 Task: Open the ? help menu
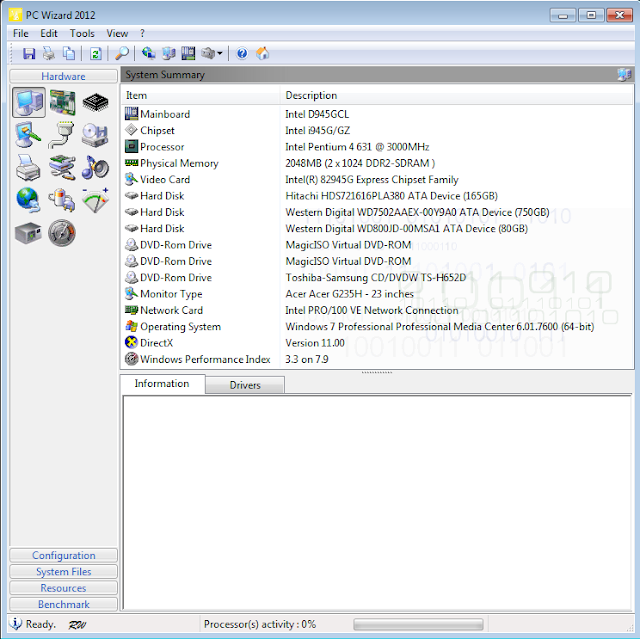(142, 33)
